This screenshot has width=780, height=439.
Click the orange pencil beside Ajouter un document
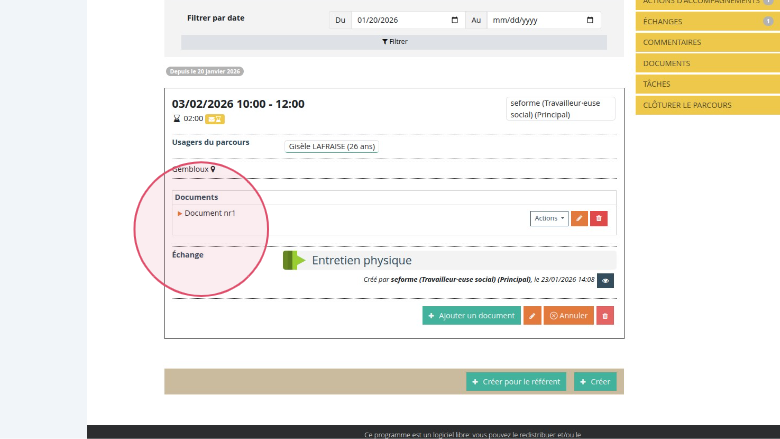(532, 316)
